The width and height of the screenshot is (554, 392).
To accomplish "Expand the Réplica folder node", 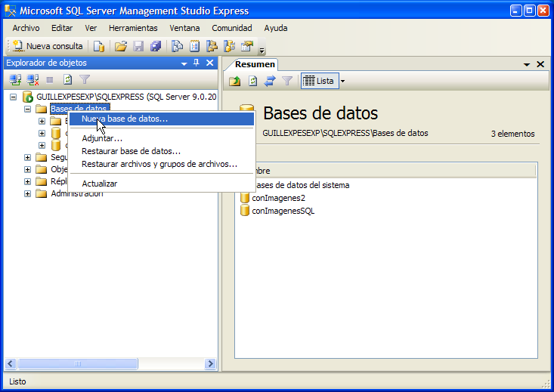I will [27, 181].
